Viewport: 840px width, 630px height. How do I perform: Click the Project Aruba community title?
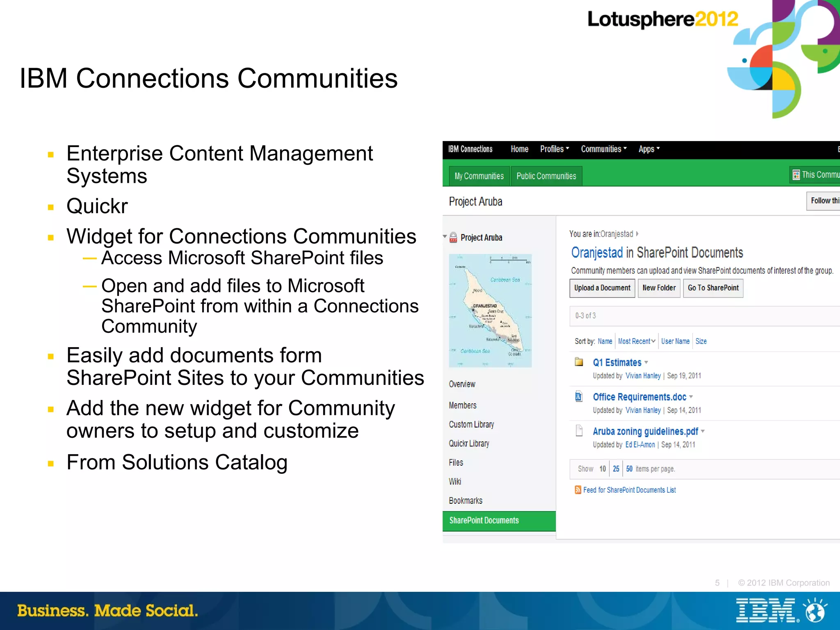click(x=475, y=201)
